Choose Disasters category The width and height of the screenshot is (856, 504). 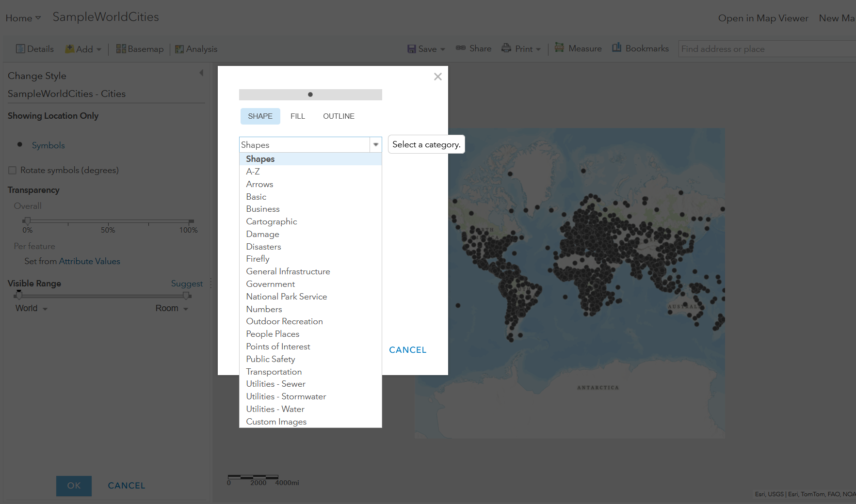click(310, 247)
